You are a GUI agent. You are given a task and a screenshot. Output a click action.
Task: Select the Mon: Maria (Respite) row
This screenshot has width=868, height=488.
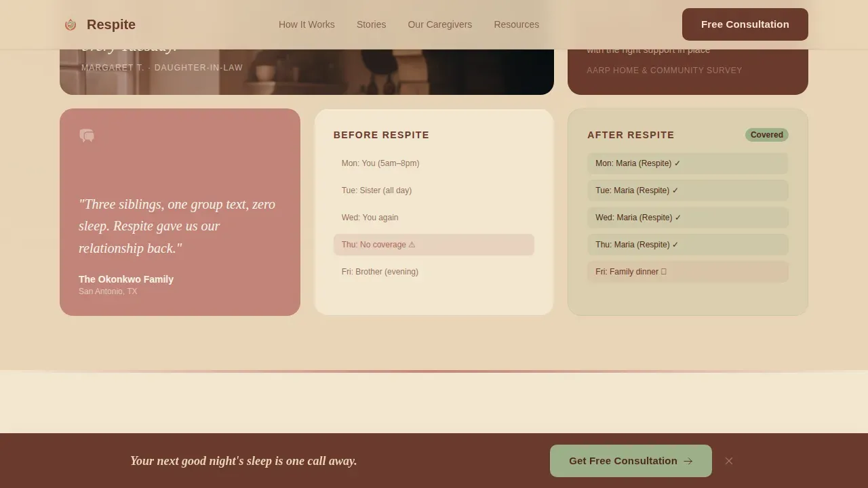tap(688, 163)
